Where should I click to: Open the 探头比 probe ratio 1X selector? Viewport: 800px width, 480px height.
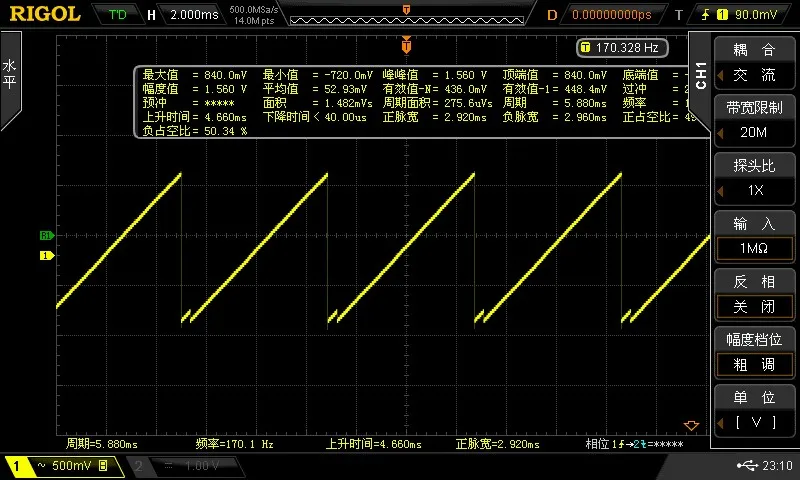pyautogui.click(x=754, y=179)
